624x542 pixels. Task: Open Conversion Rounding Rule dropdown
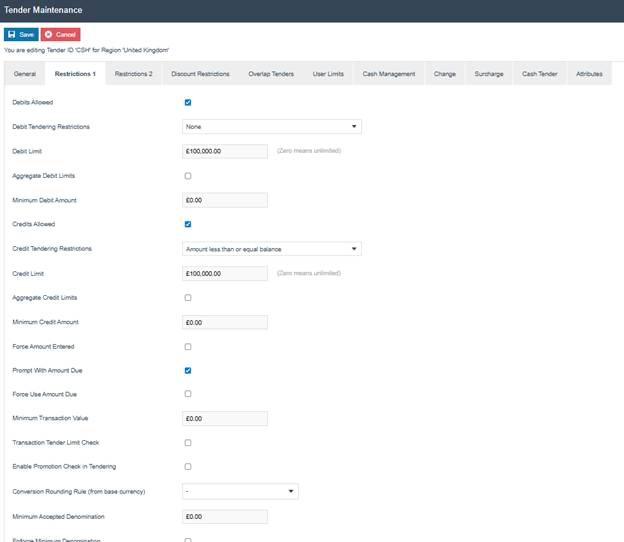click(240, 491)
